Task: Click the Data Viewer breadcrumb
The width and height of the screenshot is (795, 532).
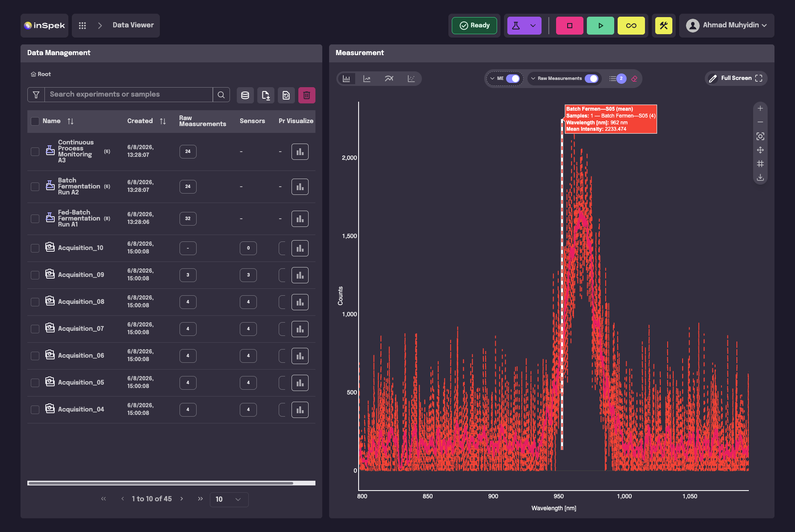Action: (133, 25)
